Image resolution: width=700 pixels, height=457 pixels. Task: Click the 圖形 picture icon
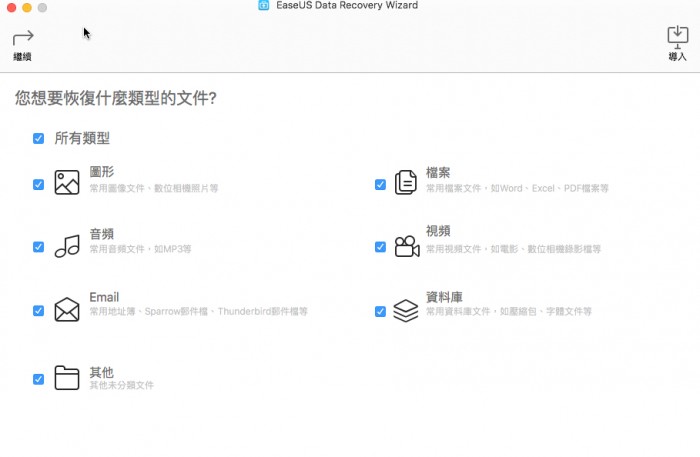[x=67, y=182]
